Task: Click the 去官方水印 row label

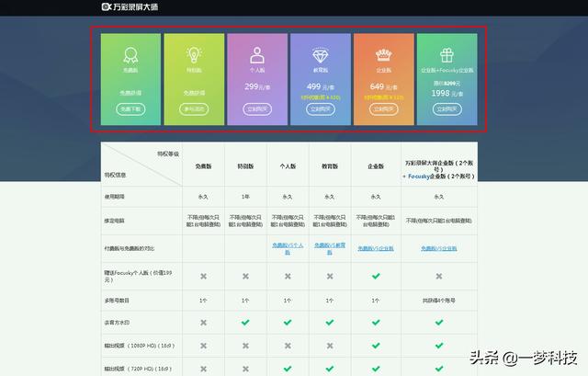Action: click(117, 323)
